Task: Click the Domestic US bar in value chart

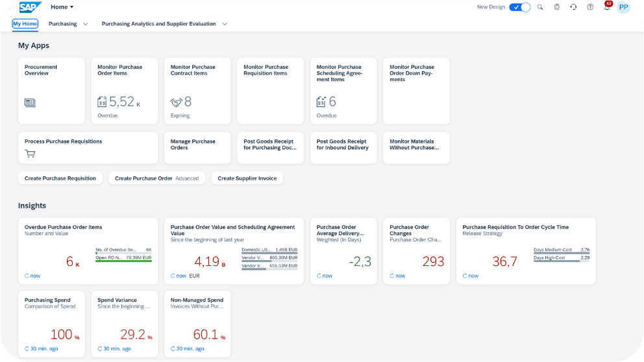Action: (x=269, y=253)
